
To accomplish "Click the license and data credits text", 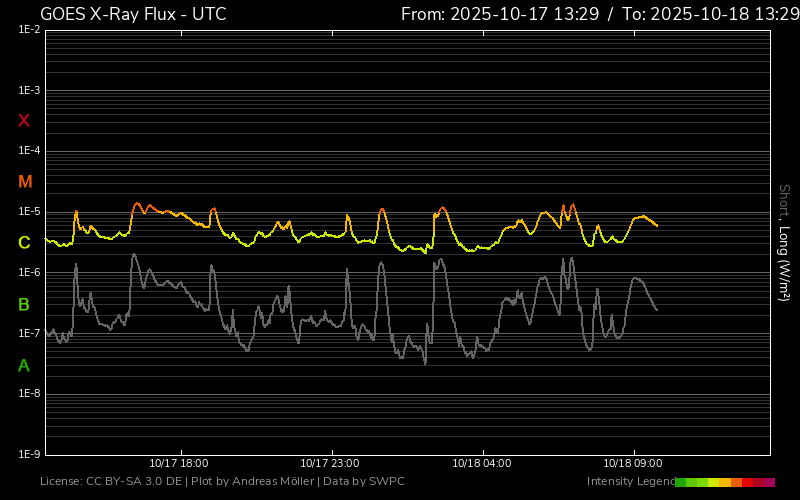I will pyautogui.click(x=222, y=482).
